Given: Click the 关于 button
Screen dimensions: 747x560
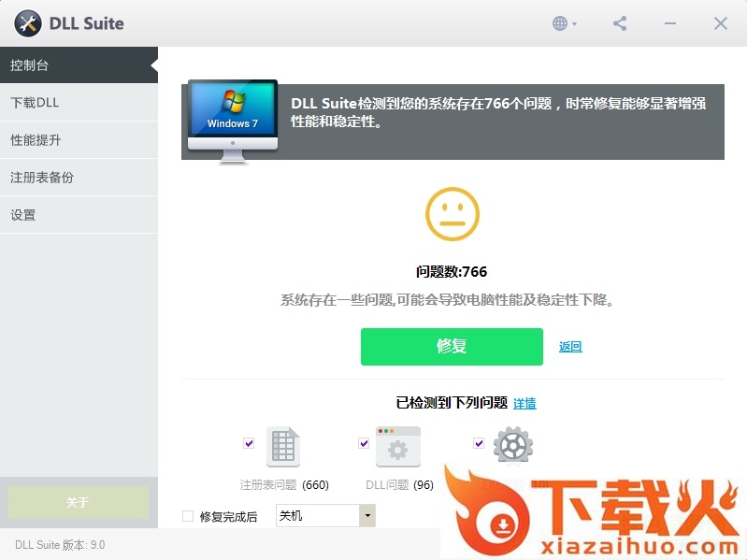Looking at the screenshot, I should pyautogui.click(x=79, y=502).
